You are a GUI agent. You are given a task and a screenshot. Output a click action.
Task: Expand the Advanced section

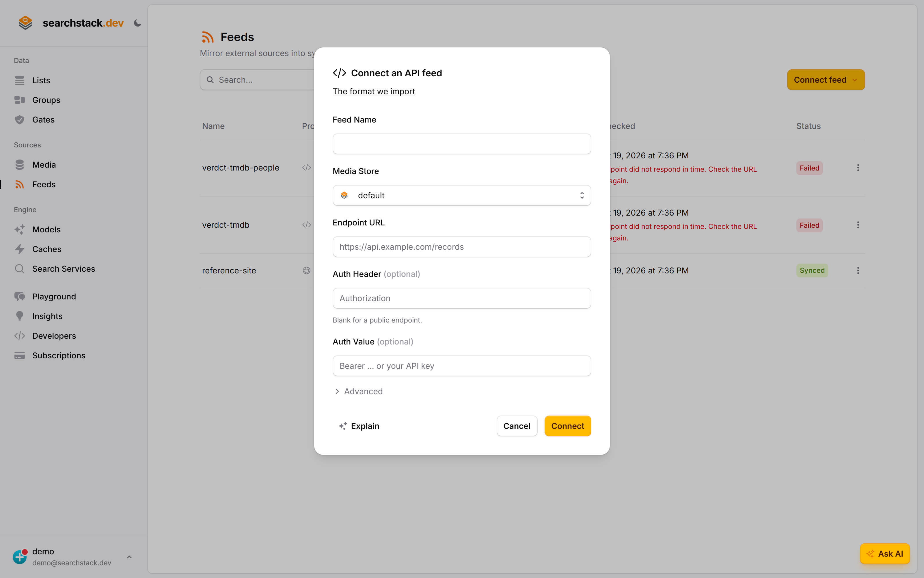tap(358, 391)
